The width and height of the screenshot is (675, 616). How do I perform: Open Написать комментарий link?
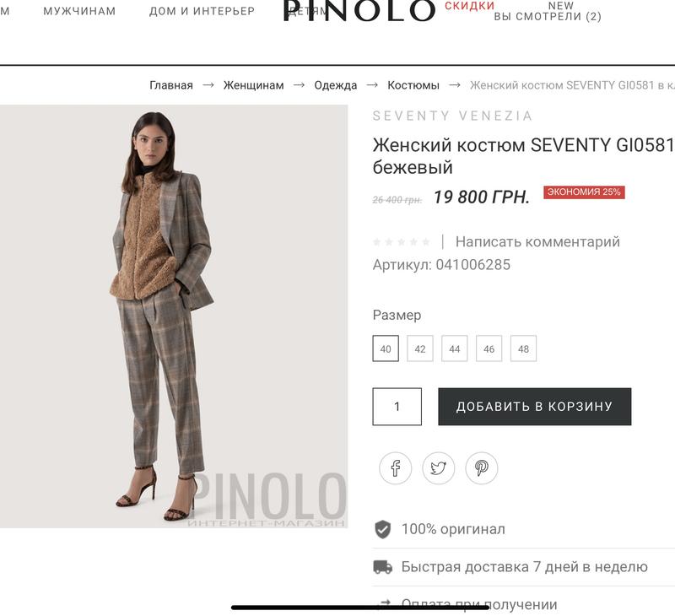click(x=537, y=242)
